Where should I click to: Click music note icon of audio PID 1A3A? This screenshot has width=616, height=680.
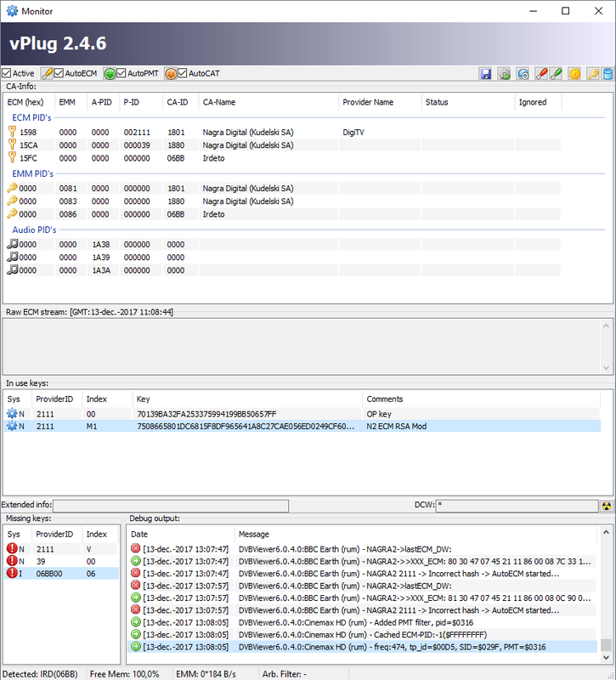[x=13, y=269]
